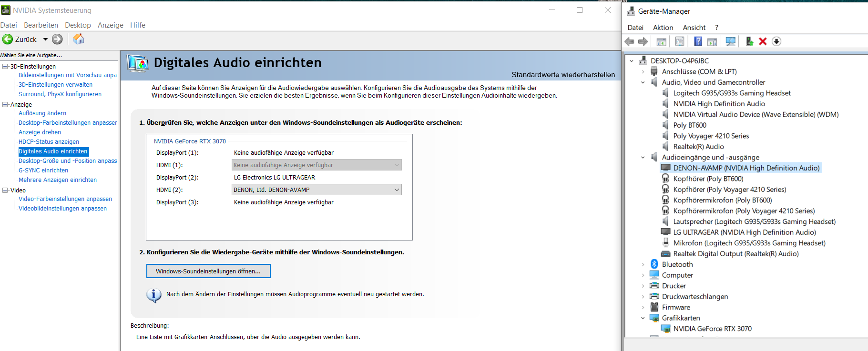
Task: Open G-SYNC einrichten
Action: point(43,170)
